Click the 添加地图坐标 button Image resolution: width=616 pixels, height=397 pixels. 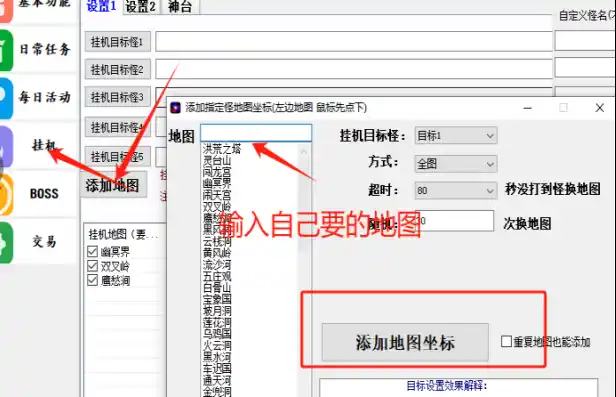point(405,342)
